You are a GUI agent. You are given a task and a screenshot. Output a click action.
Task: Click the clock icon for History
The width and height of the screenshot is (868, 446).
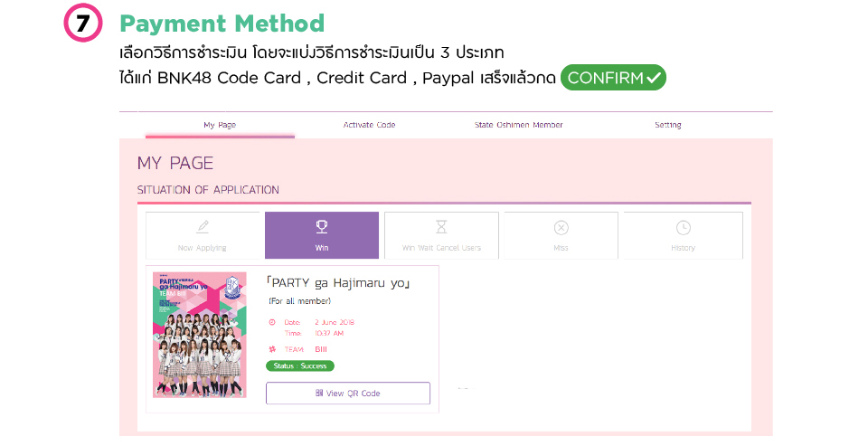(x=683, y=227)
